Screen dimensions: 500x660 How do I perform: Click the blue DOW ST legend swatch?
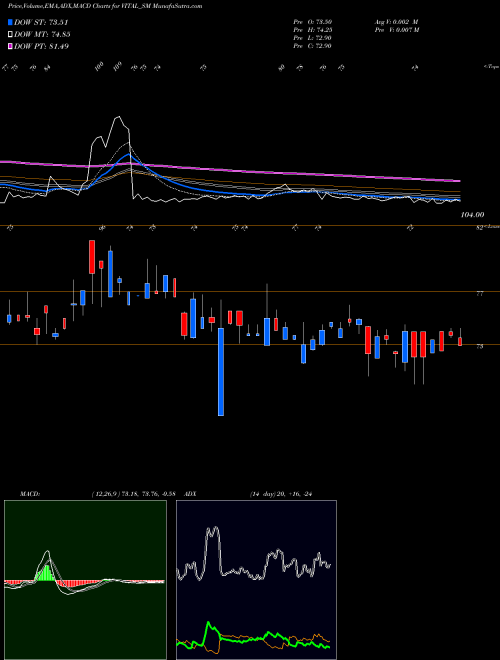click(x=10, y=22)
